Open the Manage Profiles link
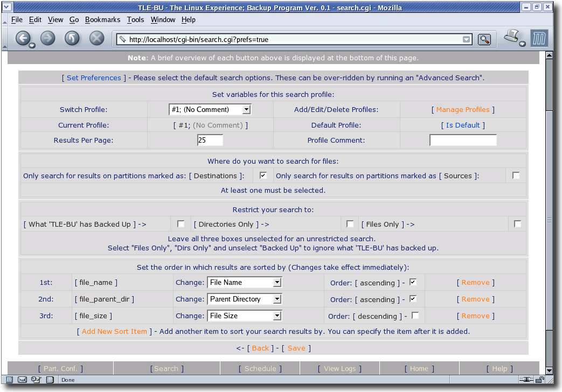The height and width of the screenshot is (392, 562). tap(463, 110)
